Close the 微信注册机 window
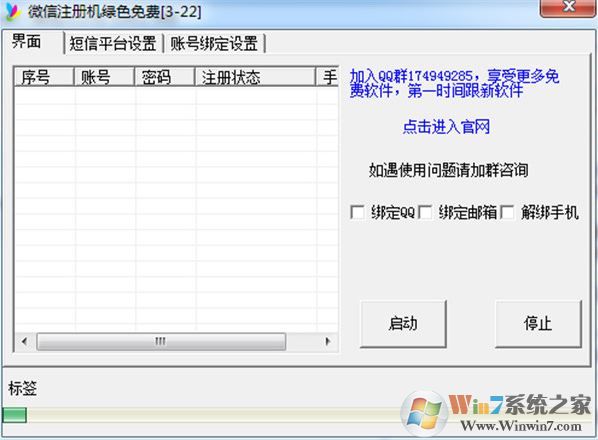 point(569,8)
